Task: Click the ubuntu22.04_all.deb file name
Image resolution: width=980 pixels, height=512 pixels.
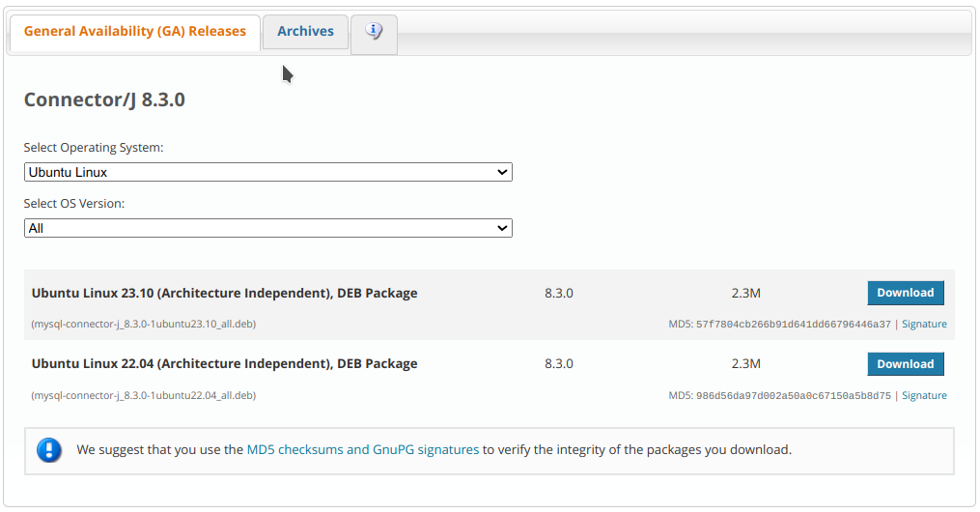Action: click(144, 396)
